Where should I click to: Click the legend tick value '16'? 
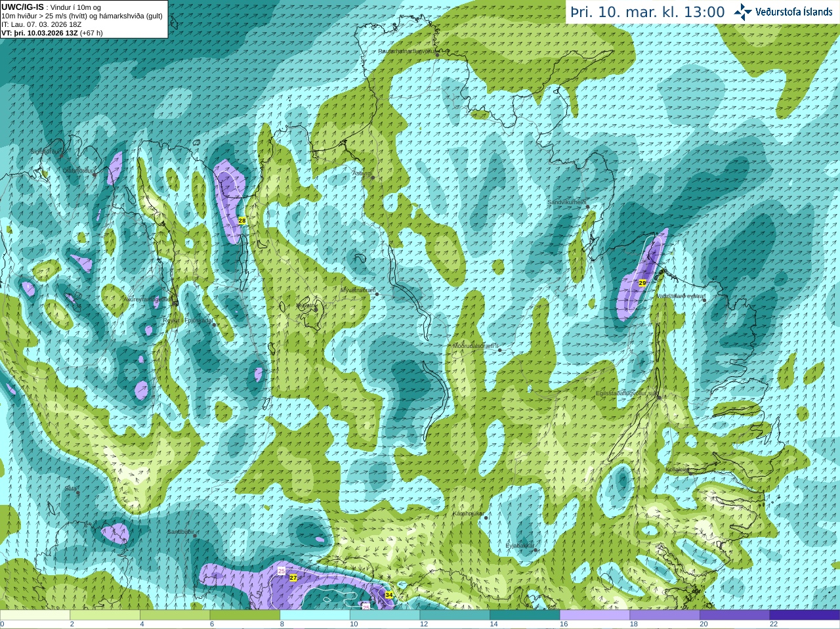(x=564, y=624)
